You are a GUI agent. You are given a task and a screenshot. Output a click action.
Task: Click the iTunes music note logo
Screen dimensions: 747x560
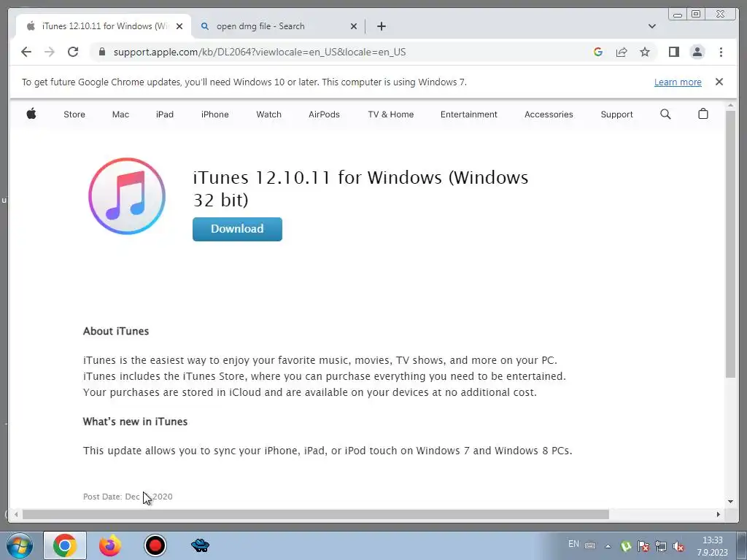[x=127, y=196]
